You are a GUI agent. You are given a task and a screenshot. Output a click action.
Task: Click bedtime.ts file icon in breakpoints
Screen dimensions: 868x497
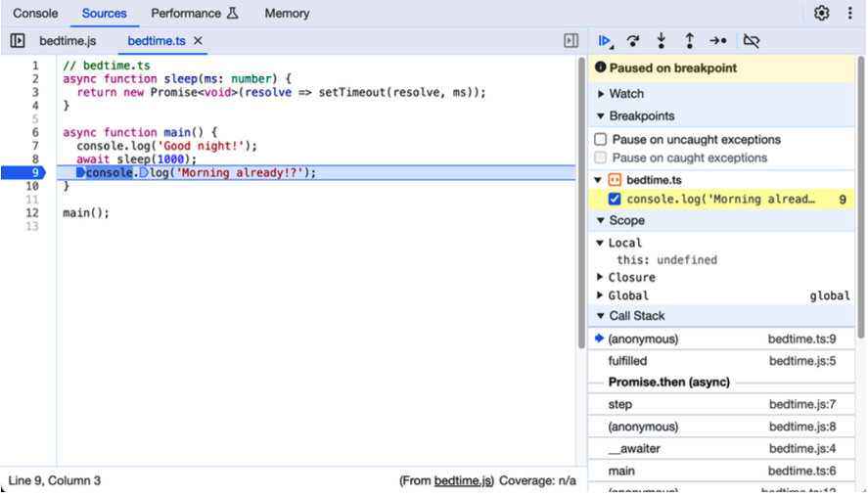[615, 180]
